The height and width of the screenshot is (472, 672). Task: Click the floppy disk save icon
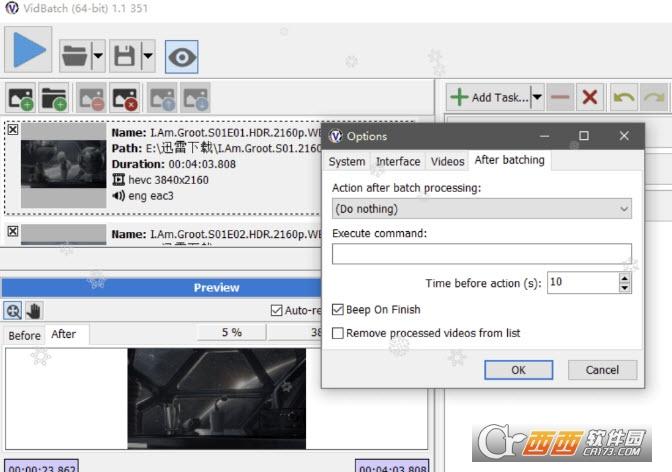125,56
